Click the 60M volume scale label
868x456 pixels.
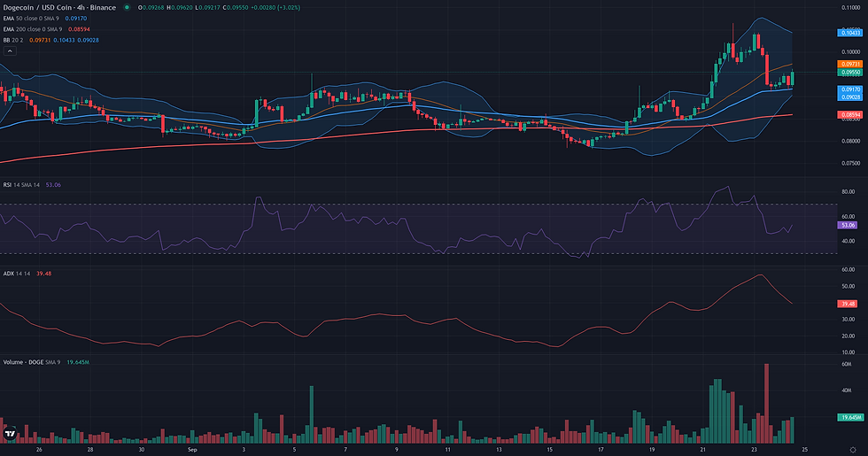(x=847, y=364)
